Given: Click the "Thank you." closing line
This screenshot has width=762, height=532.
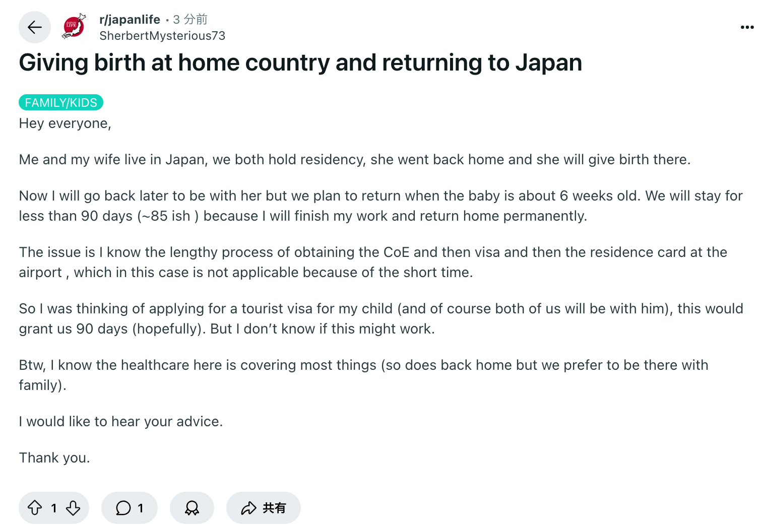Looking at the screenshot, I should pos(54,458).
